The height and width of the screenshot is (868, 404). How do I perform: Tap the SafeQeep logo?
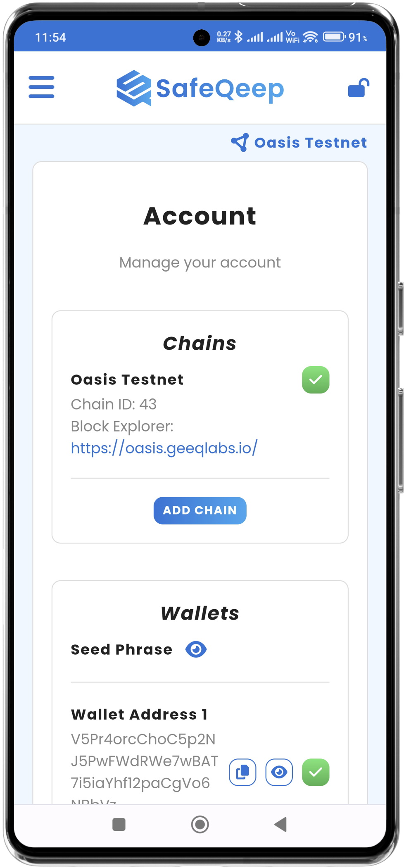pyautogui.click(x=200, y=88)
